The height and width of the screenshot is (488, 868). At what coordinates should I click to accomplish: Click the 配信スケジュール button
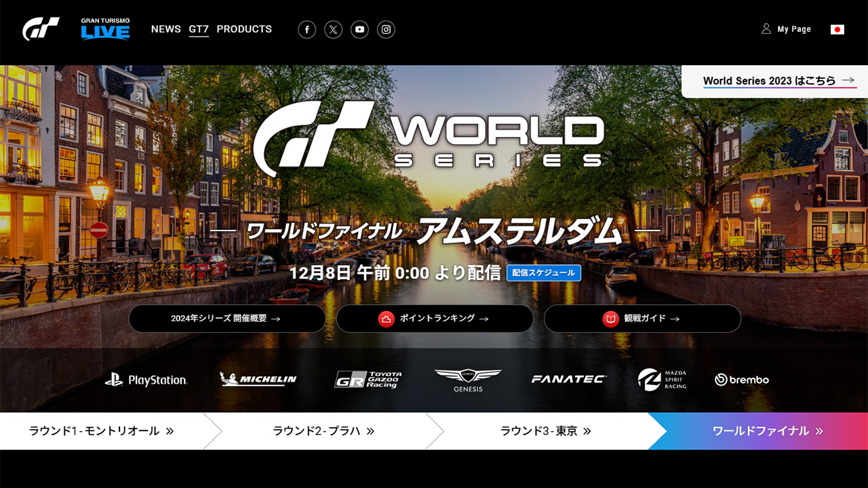point(544,273)
